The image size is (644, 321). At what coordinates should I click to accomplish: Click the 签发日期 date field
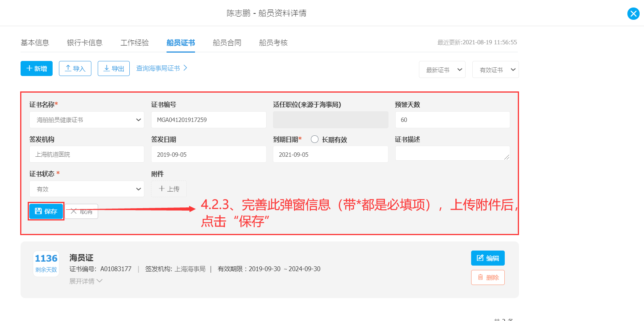(208, 154)
